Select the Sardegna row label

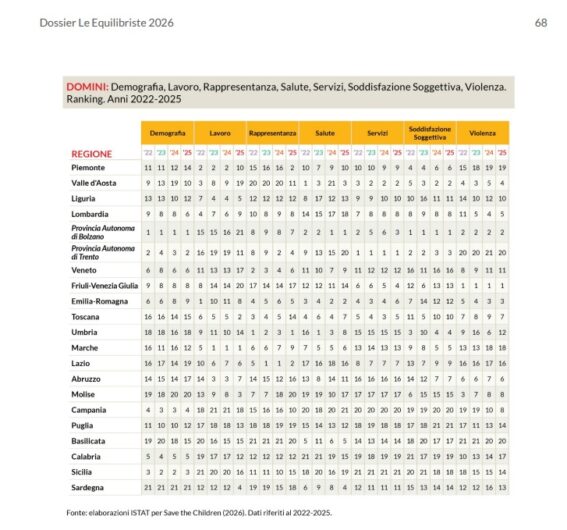[x=88, y=487]
